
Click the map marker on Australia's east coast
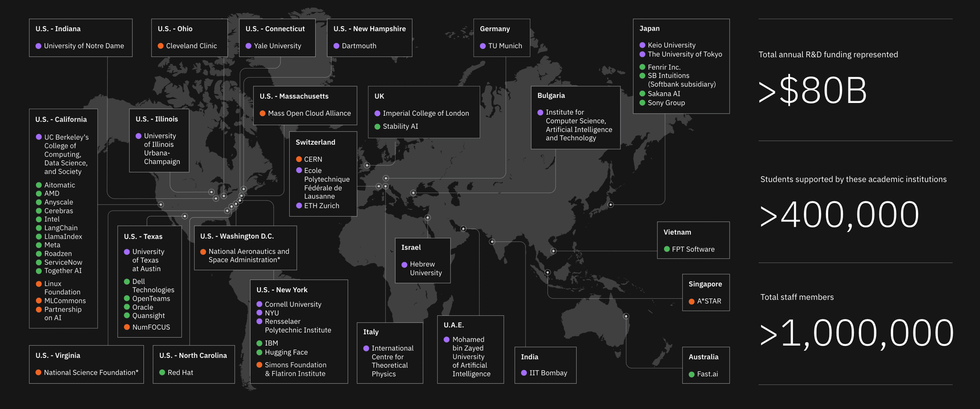click(626, 316)
